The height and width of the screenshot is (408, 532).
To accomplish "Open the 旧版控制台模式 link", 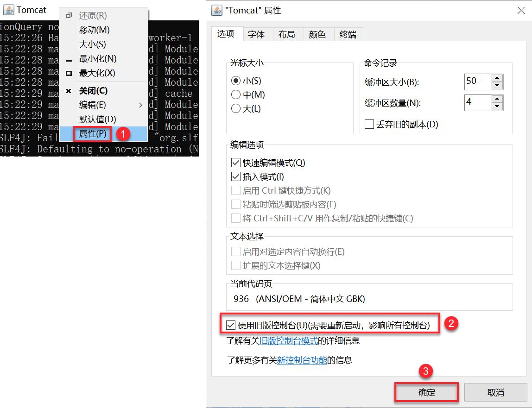I will coord(289,340).
